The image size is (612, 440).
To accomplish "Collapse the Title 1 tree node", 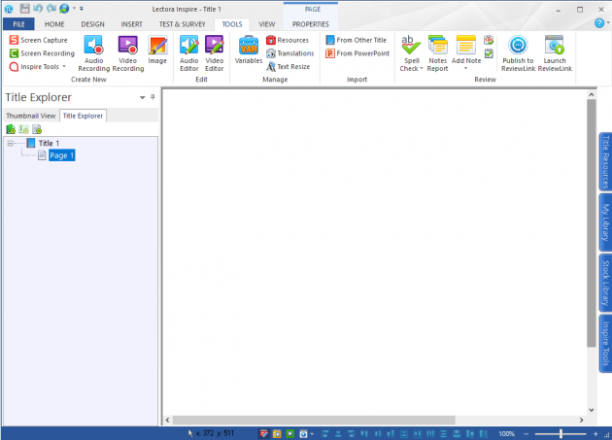I will pyautogui.click(x=11, y=143).
